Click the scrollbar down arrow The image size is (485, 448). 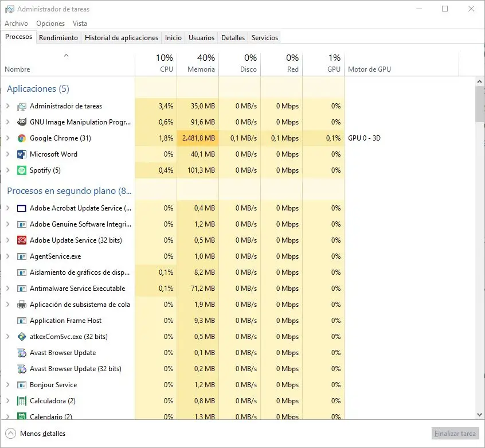pyautogui.click(x=479, y=415)
